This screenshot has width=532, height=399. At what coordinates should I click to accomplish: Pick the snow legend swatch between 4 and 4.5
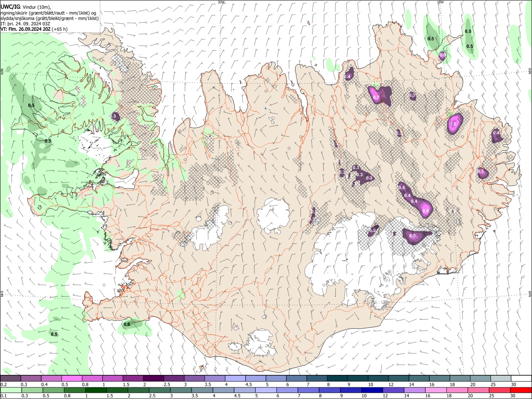pos(235,378)
